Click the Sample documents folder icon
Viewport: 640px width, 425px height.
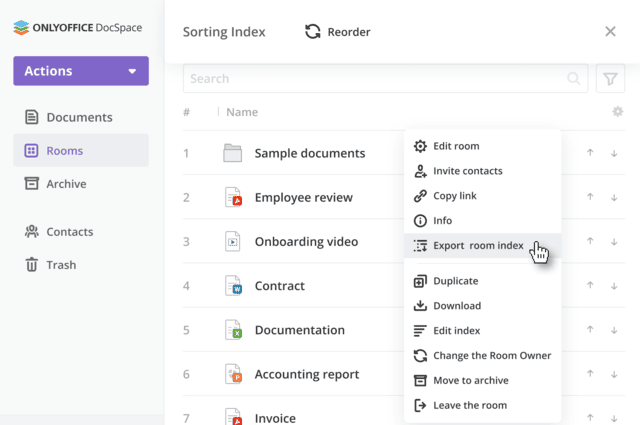pyautogui.click(x=233, y=153)
